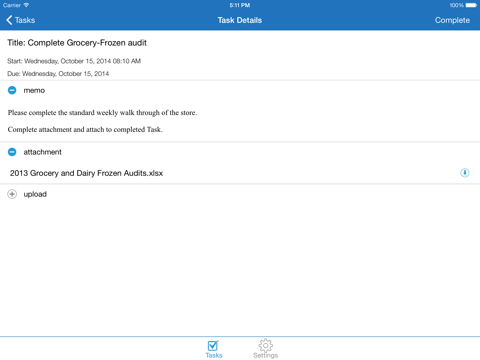The width and height of the screenshot is (480, 360).
Task: Click the attachment section label
Action: (x=42, y=152)
